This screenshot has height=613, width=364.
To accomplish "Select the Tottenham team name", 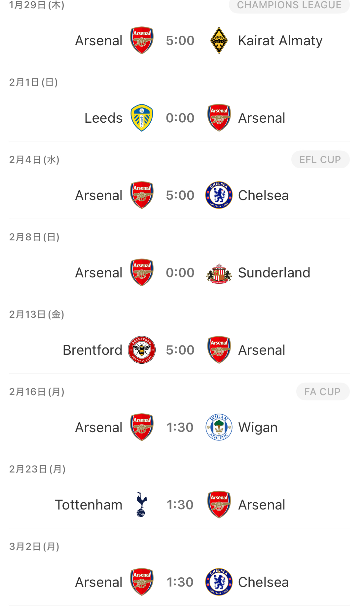I will coord(89,505).
